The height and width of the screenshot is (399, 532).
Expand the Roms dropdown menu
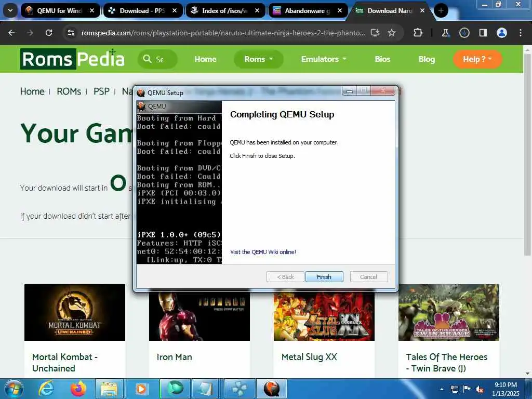pyautogui.click(x=259, y=59)
